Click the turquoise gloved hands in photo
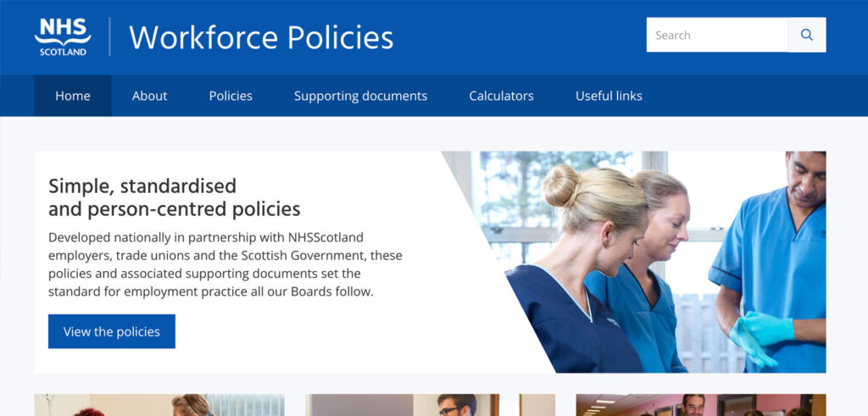Screen dimensions: 868x416 coord(759,335)
